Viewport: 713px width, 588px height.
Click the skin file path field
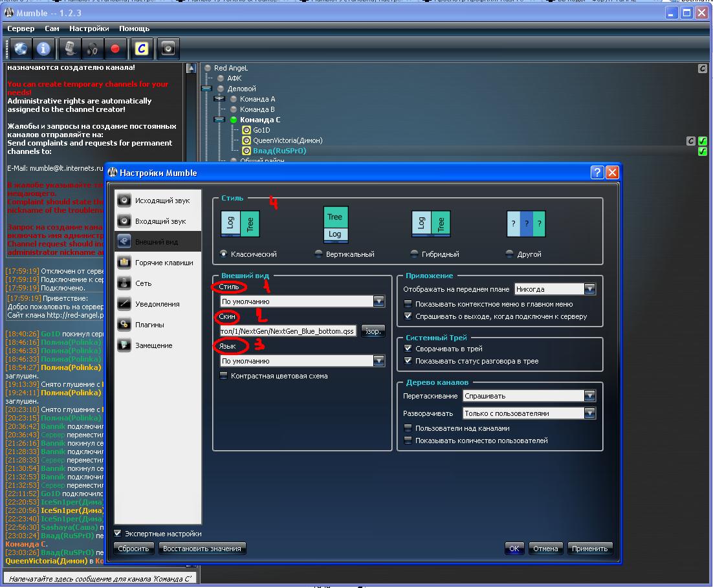(288, 331)
